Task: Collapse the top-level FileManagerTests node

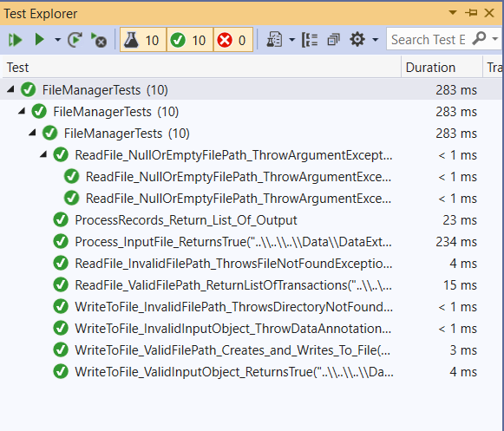Action: click(10, 89)
